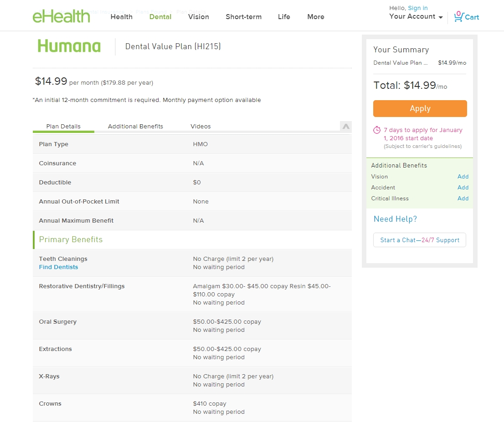Click the Hello, greeting text
The image size is (504, 422).
pos(398,8)
